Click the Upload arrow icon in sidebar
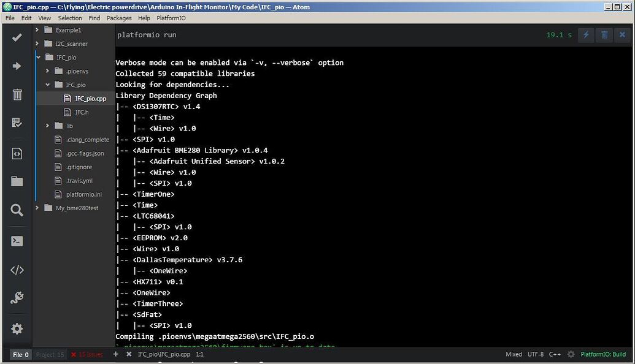This screenshot has height=364, width=635. pyautogui.click(x=17, y=66)
